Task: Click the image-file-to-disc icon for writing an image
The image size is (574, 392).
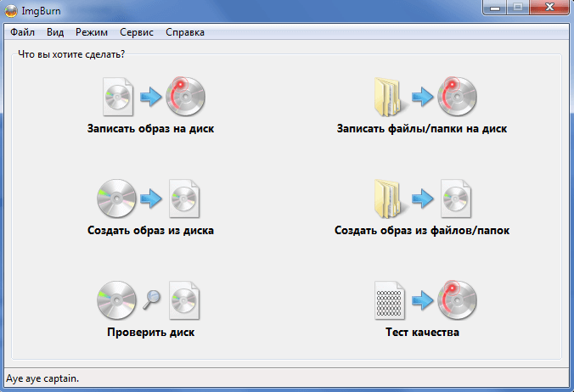Action: (x=150, y=97)
